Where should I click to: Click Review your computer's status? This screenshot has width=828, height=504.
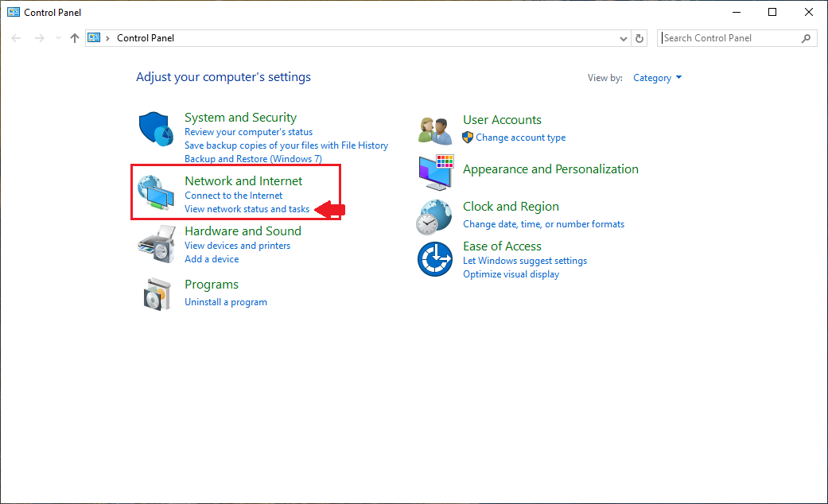(x=248, y=132)
